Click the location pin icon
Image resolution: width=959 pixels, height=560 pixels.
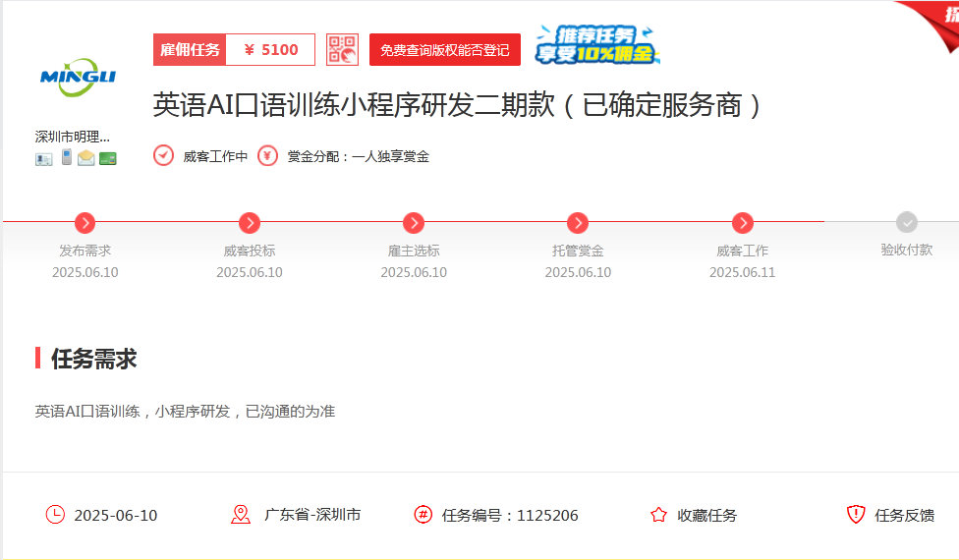point(241,515)
